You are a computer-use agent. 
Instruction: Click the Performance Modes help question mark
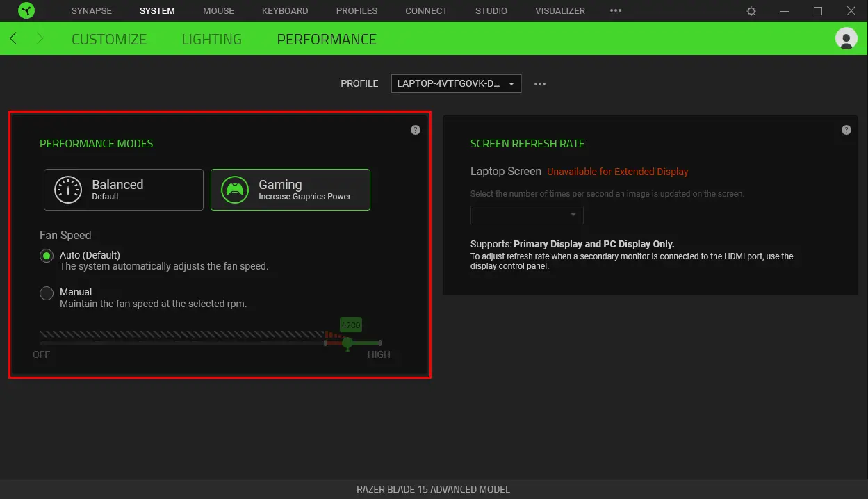pos(415,129)
